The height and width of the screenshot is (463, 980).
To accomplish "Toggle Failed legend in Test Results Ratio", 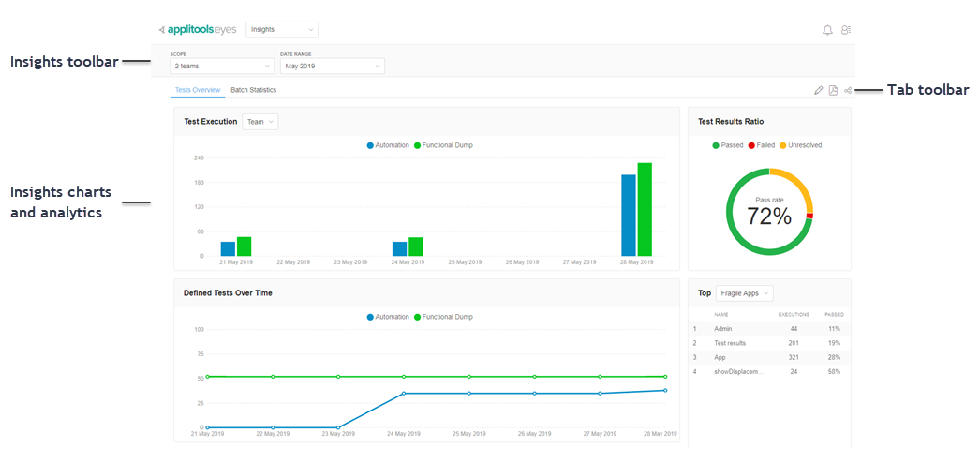I will coord(760,145).
